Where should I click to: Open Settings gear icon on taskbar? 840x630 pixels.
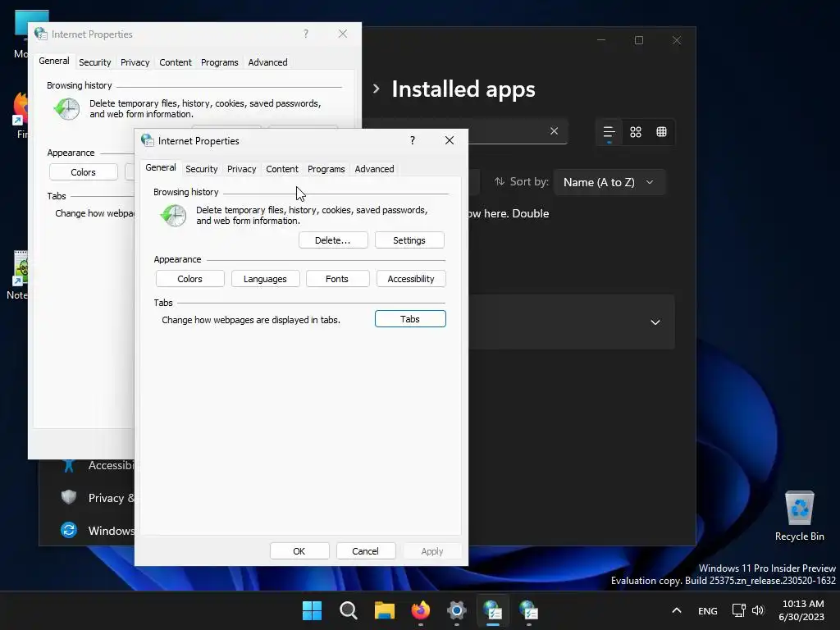click(x=456, y=610)
